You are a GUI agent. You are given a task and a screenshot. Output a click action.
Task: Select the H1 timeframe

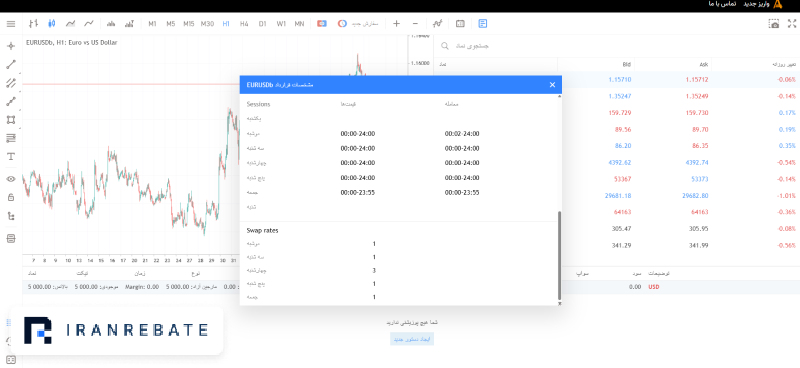(x=226, y=23)
